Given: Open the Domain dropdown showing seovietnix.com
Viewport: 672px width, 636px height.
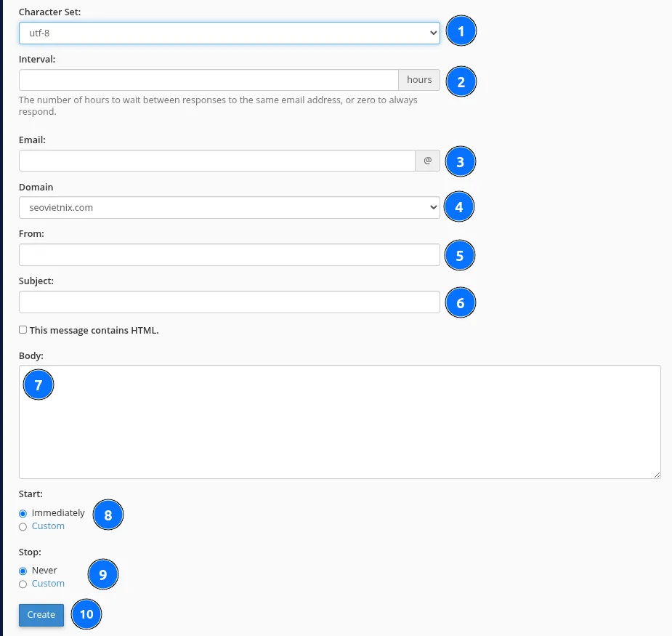Looking at the screenshot, I should 229,207.
